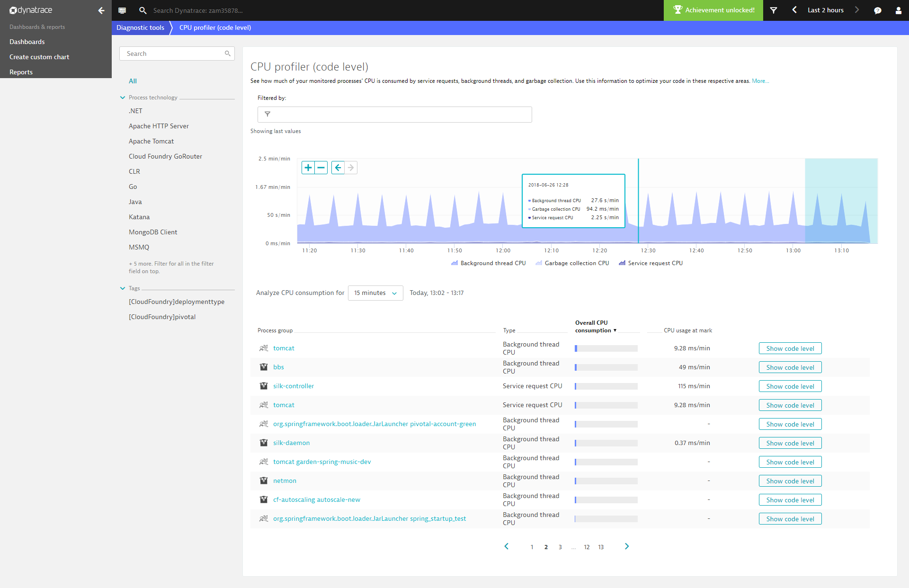
Task: Collapse the Tags section
Action: point(123,288)
